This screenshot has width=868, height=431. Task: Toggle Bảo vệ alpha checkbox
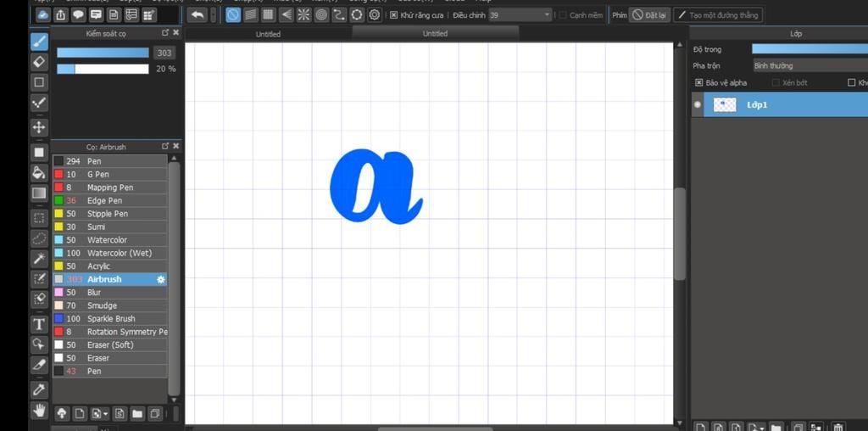pos(698,82)
